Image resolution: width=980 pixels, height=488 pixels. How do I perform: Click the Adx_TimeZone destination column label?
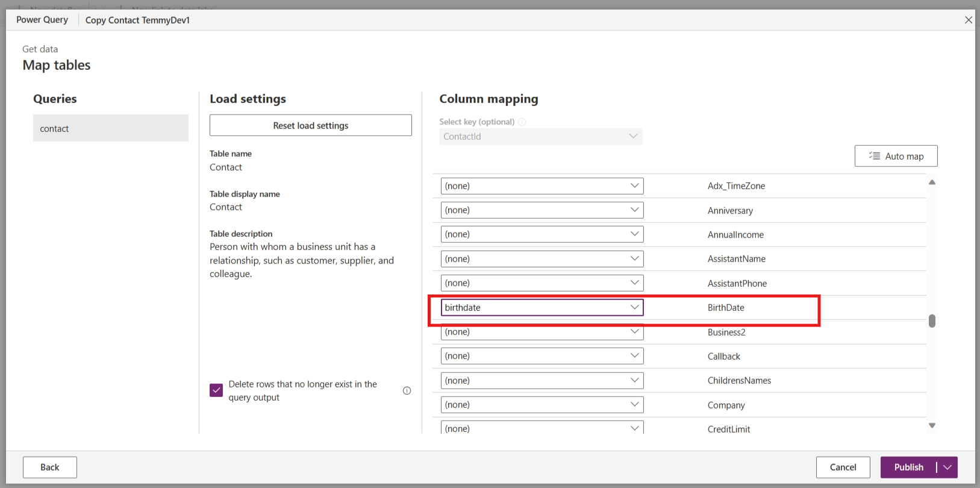click(736, 186)
